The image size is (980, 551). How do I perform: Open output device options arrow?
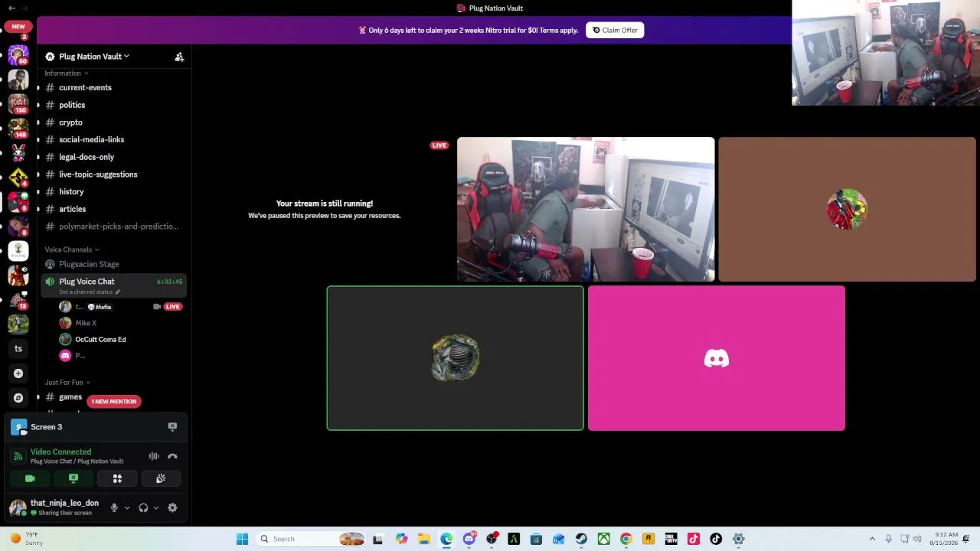156,507
